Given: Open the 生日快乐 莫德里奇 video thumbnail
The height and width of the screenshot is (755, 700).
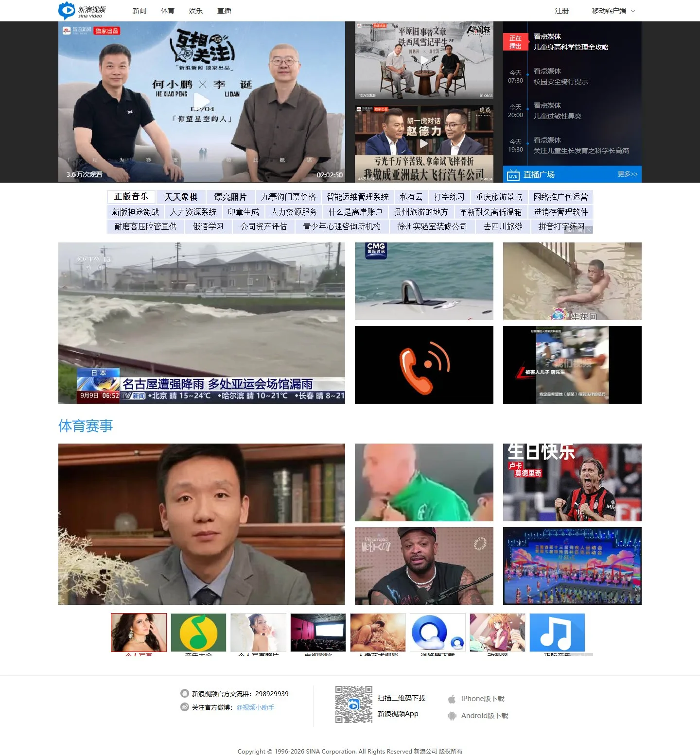Looking at the screenshot, I should pos(572,482).
